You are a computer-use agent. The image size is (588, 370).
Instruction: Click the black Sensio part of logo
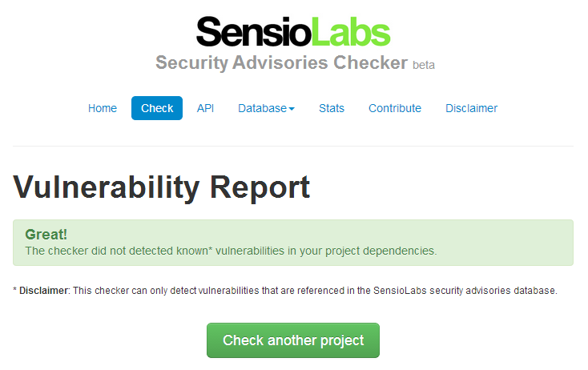point(253,32)
